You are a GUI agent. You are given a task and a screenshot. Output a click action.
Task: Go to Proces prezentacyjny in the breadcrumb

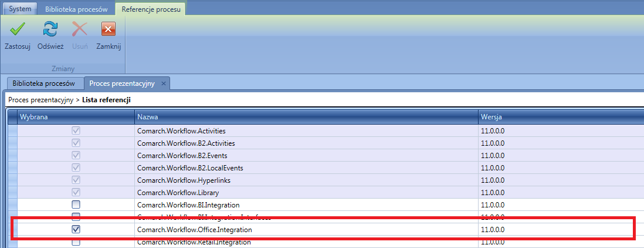(x=41, y=99)
